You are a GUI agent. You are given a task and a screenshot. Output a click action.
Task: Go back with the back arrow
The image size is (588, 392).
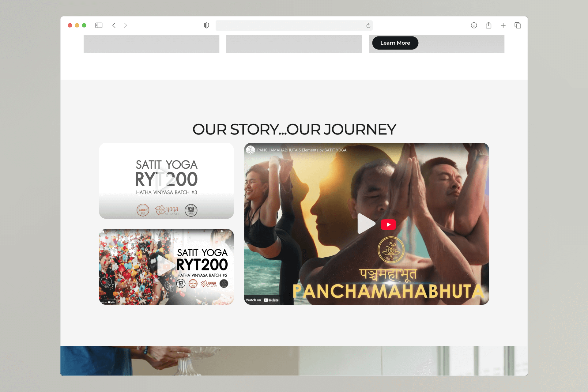click(x=114, y=25)
